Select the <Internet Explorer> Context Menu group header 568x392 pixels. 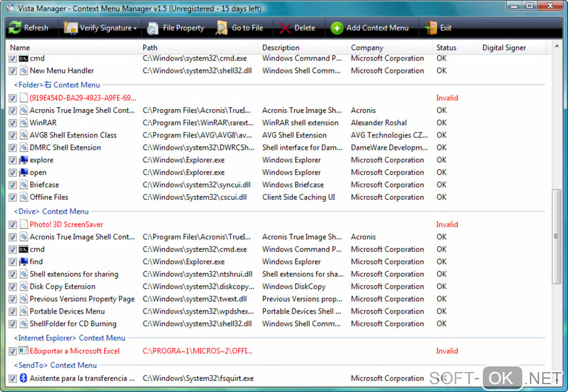click(x=70, y=337)
